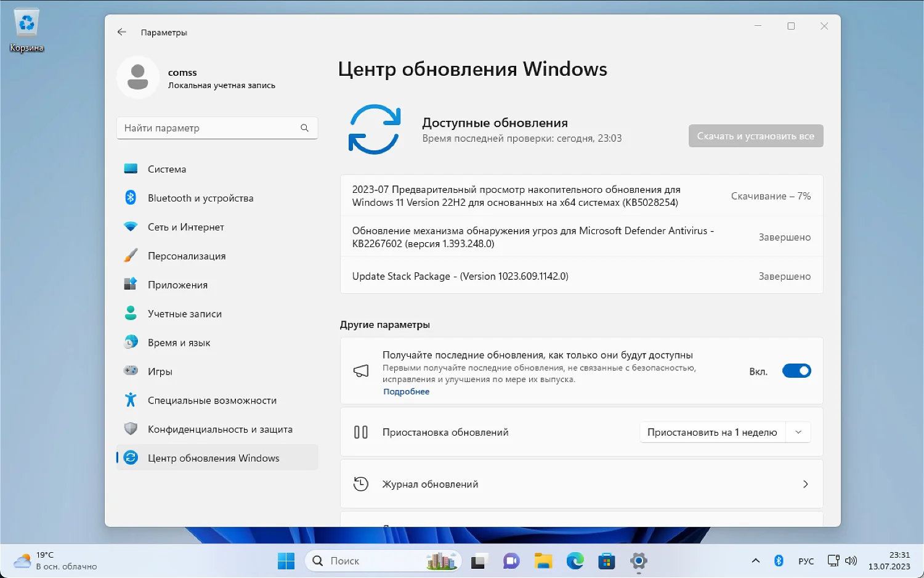This screenshot has width=924, height=578.
Task: Open Система settings section
Action: (217, 169)
